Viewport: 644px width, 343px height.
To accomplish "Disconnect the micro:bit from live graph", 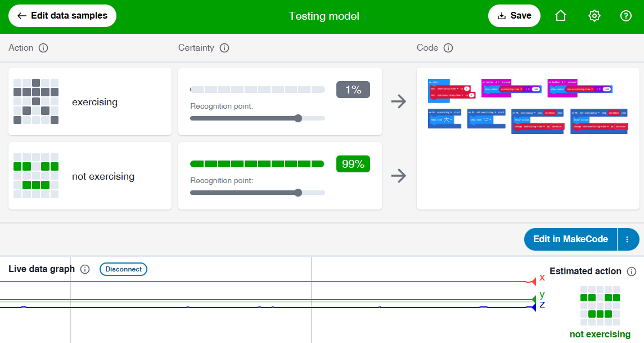I will (123, 269).
